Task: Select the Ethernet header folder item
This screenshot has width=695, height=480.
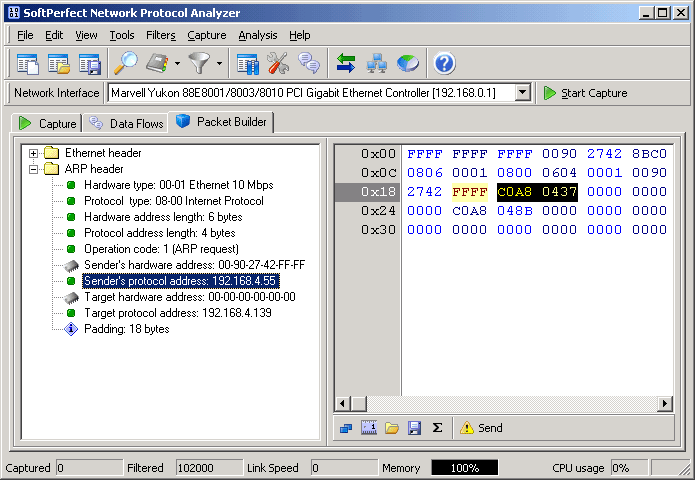Action: point(103,153)
